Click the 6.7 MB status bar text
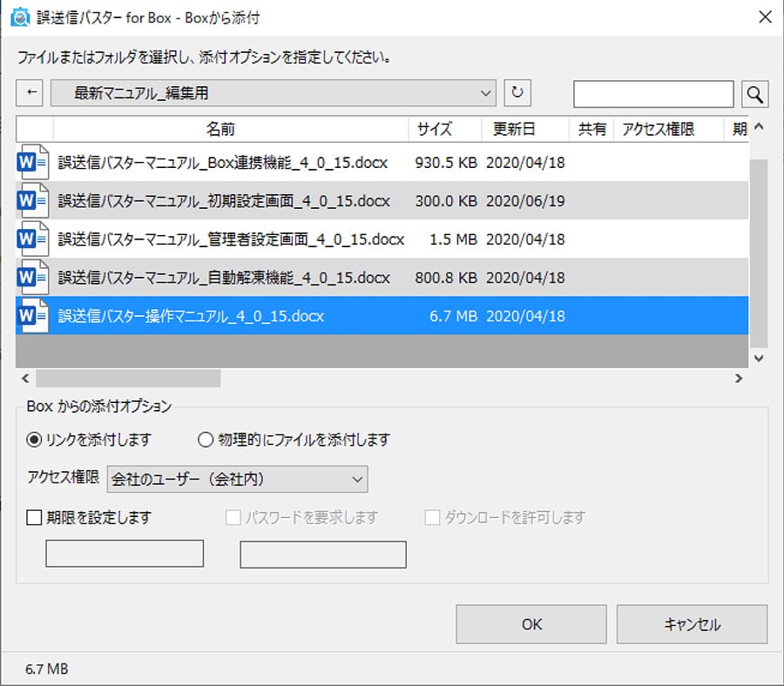This screenshot has width=784, height=686. coord(46,669)
